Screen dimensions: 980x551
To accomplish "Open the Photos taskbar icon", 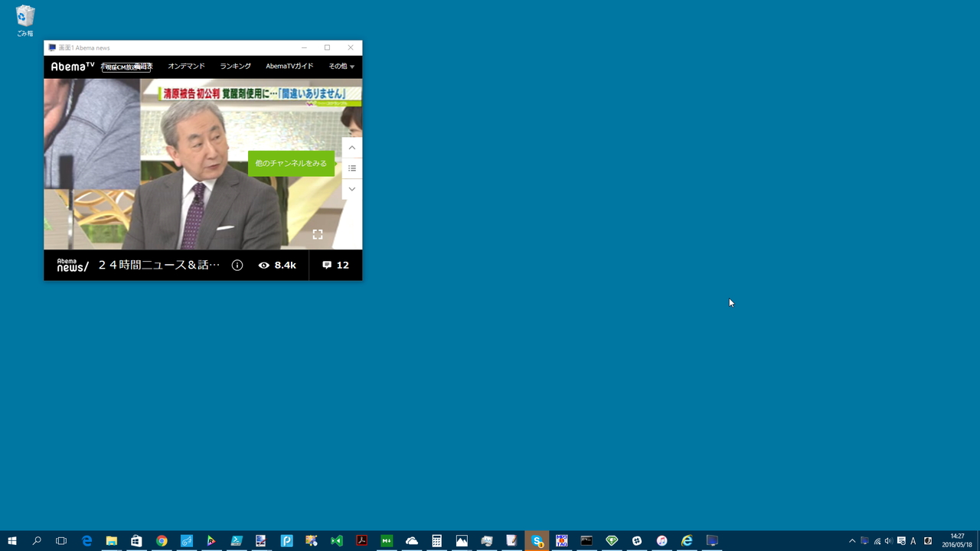I will point(462,541).
